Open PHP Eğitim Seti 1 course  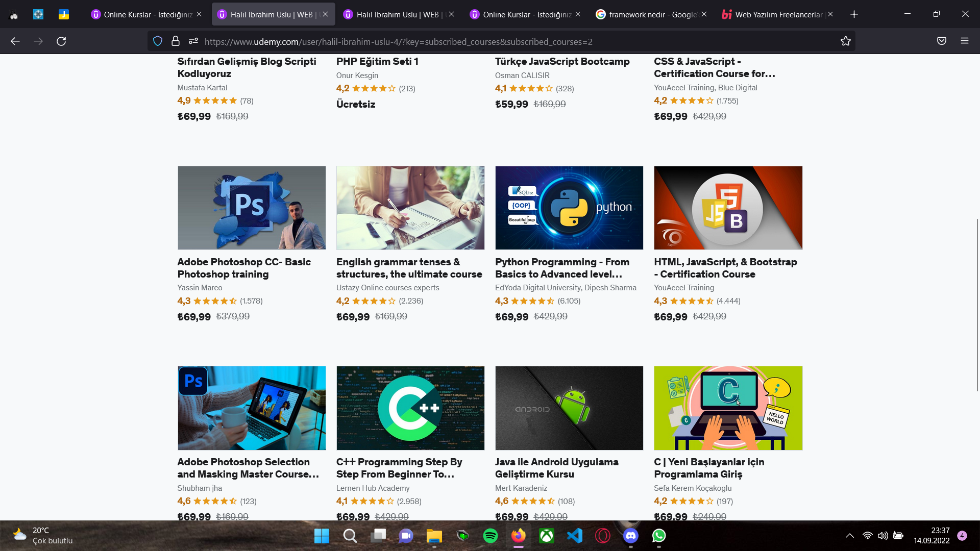click(x=377, y=61)
